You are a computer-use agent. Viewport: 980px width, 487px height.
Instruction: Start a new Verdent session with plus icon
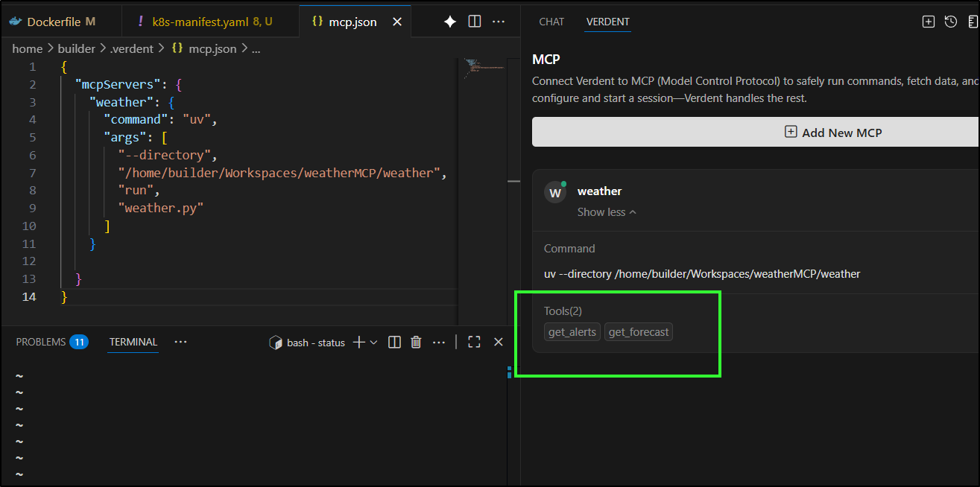(929, 22)
